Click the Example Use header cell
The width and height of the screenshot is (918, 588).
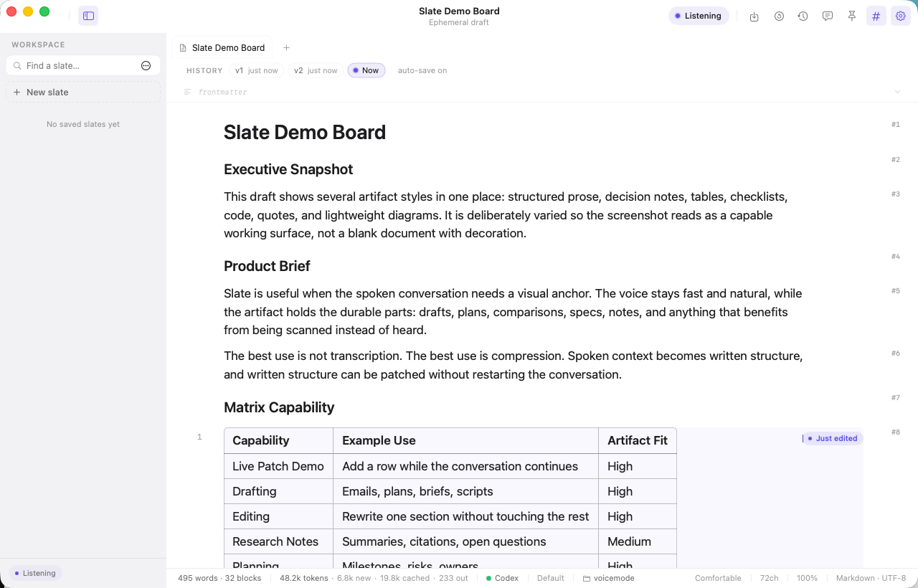(x=465, y=440)
